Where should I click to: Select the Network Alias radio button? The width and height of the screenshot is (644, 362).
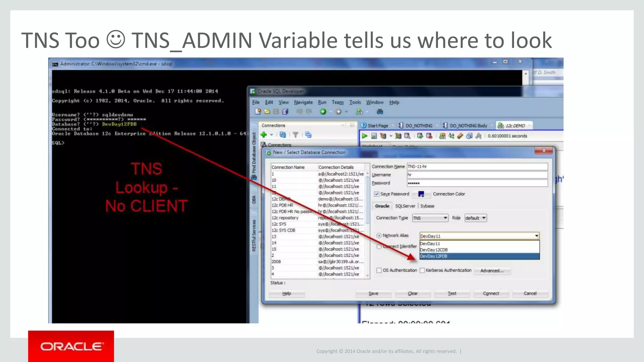[379, 235]
